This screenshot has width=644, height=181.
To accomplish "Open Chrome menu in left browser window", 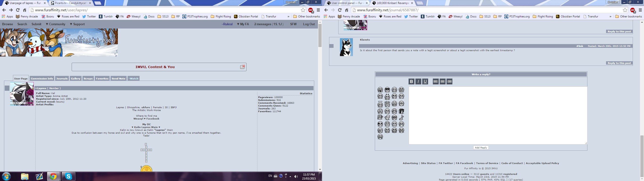I will (318, 10).
